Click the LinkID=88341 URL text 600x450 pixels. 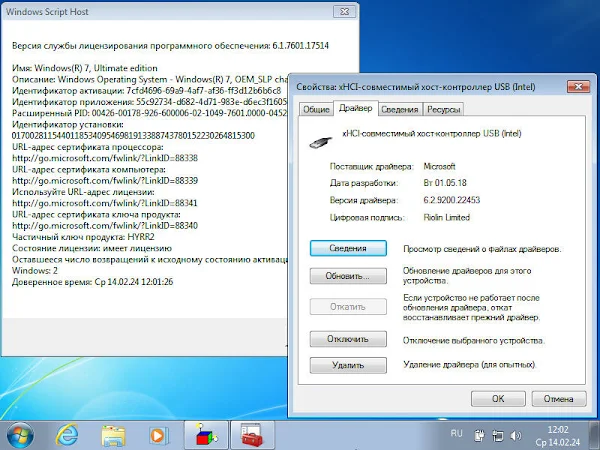[105, 203]
